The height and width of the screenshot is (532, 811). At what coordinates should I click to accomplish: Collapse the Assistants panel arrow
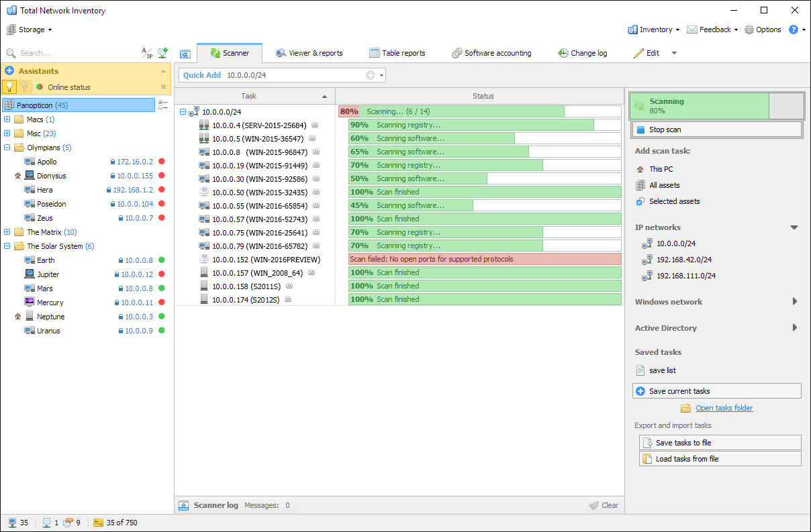(x=163, y=70)
